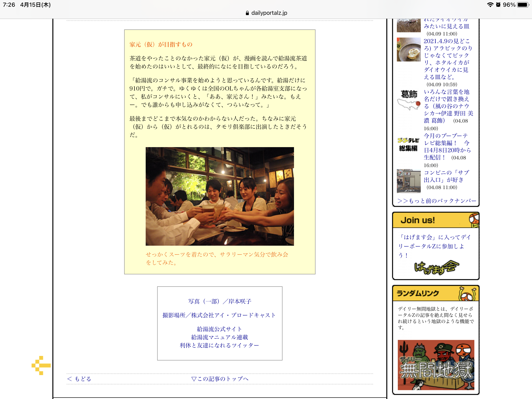Tap the battery indicator icon

[523, 5]
